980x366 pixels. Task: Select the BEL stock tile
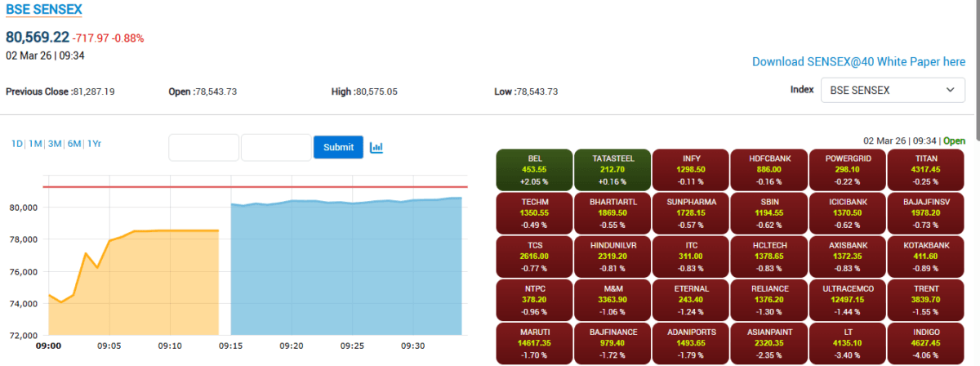[535, 169]
